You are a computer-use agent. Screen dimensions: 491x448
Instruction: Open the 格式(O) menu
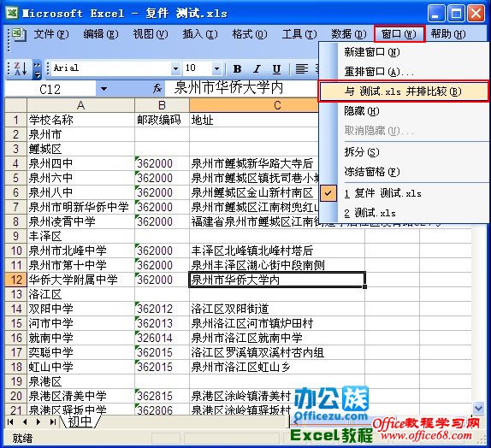point(250,34)
